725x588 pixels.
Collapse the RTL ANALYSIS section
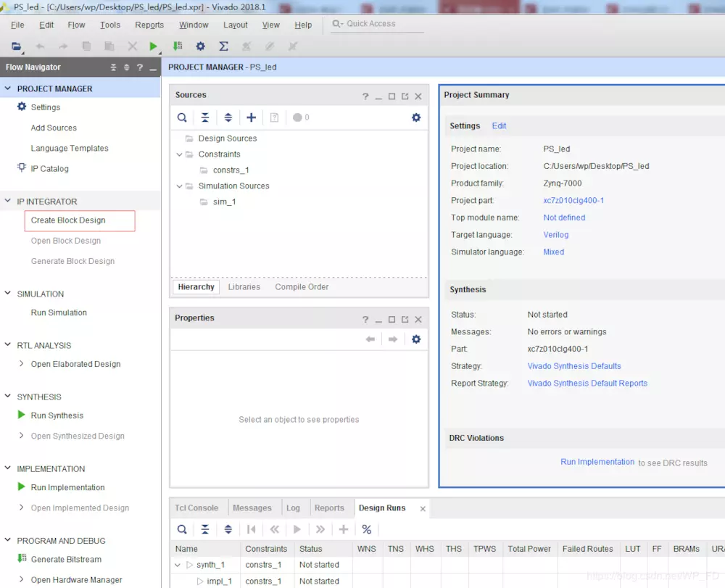point(8,344)
